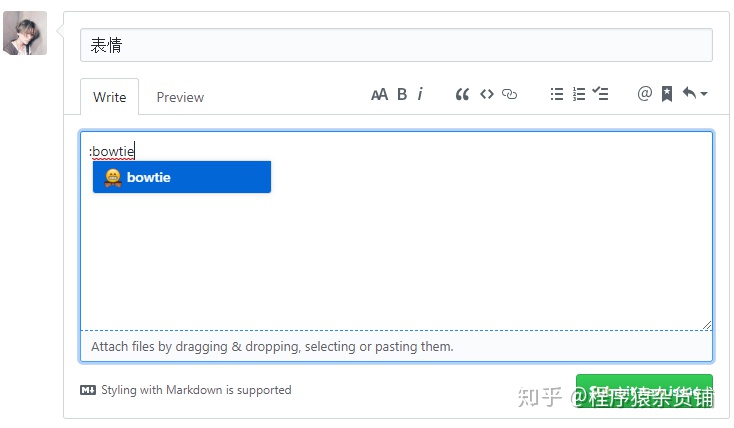Switch to the Write tab
734x428 pixels.
[x=110, y=97]
